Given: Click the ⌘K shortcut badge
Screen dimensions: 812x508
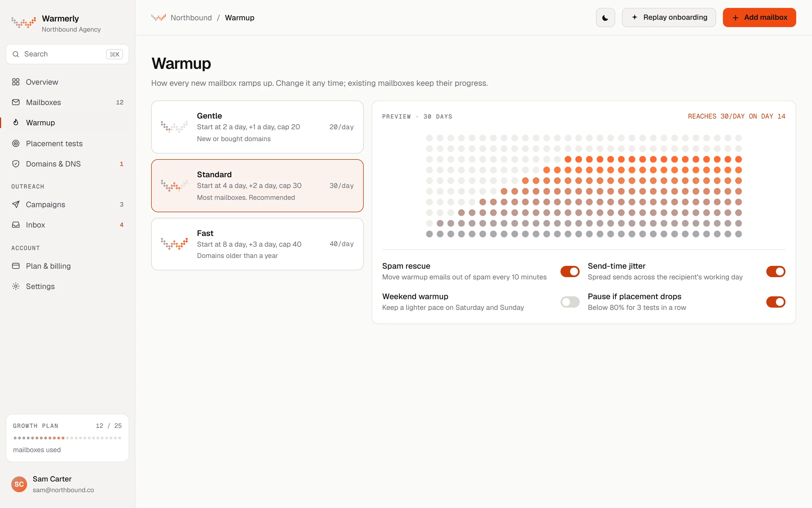Looking at the screenshot, I should pyautogui.click(x=114, y=54).
